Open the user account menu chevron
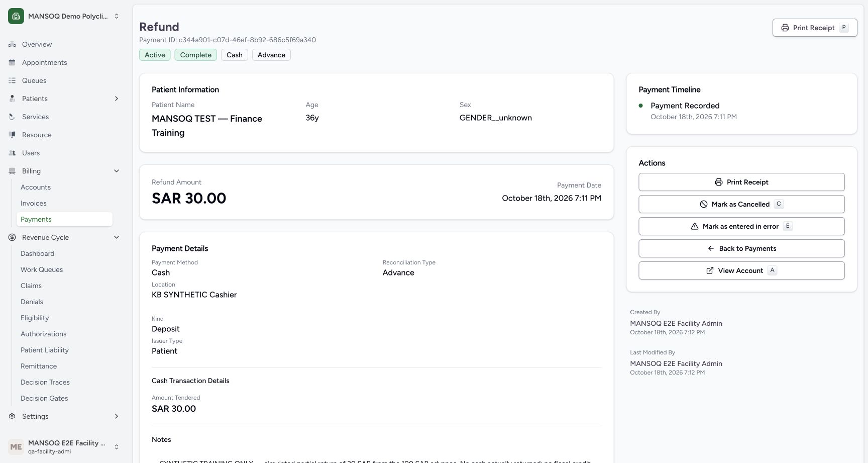 [x=117, y=446]
